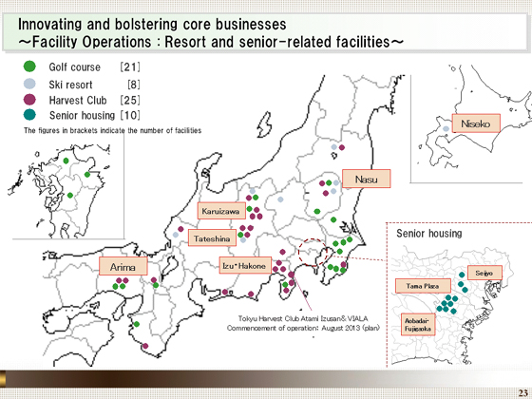Click the ski resort dot near Niseko
Screen dimensions: 532x399
pos(446,128)
